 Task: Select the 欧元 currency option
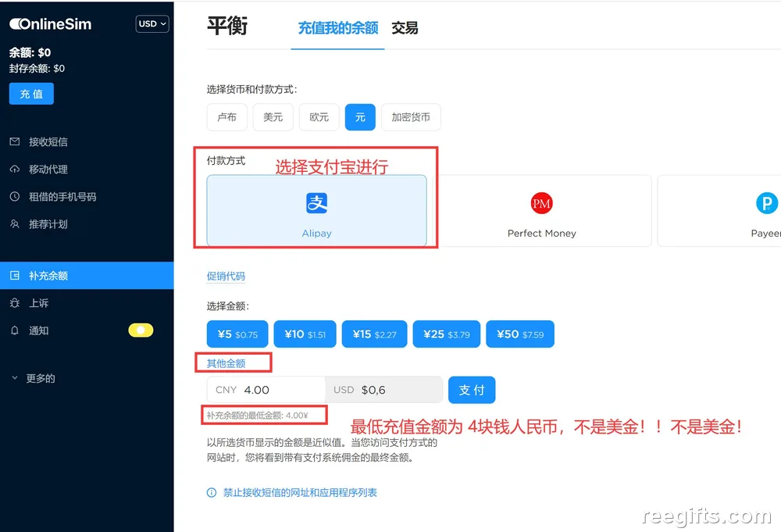click(319, 117)
